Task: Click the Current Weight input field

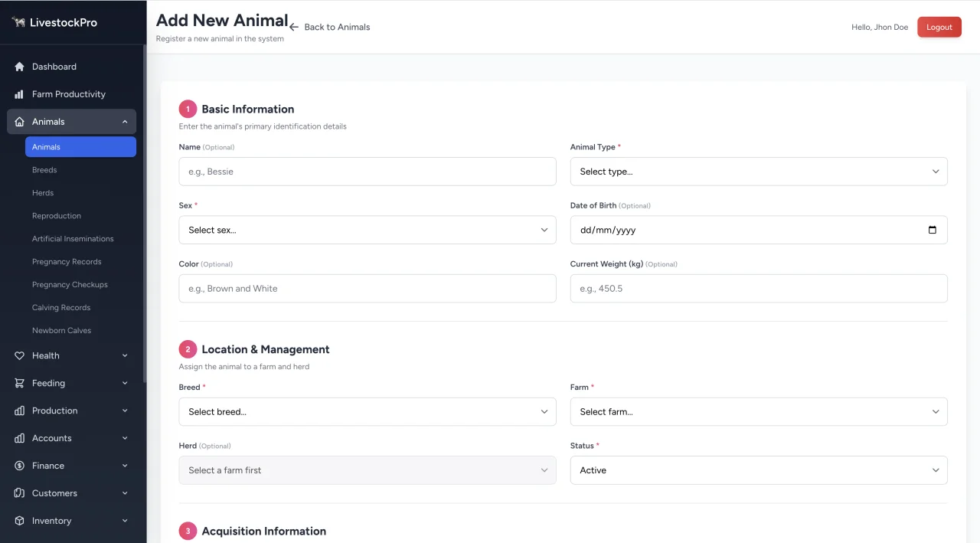Action: (759, 289)
